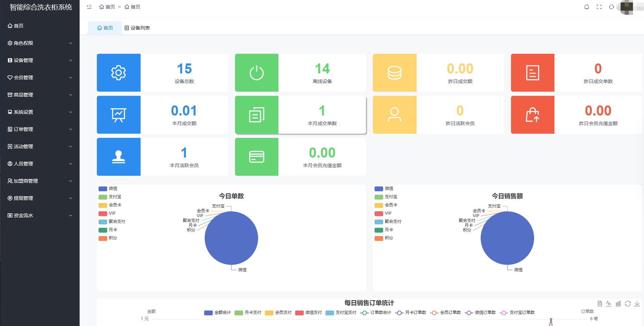Viewport: 644px width, 326px height.
Task: Download the sales chart as image
Action: [637, 304]
